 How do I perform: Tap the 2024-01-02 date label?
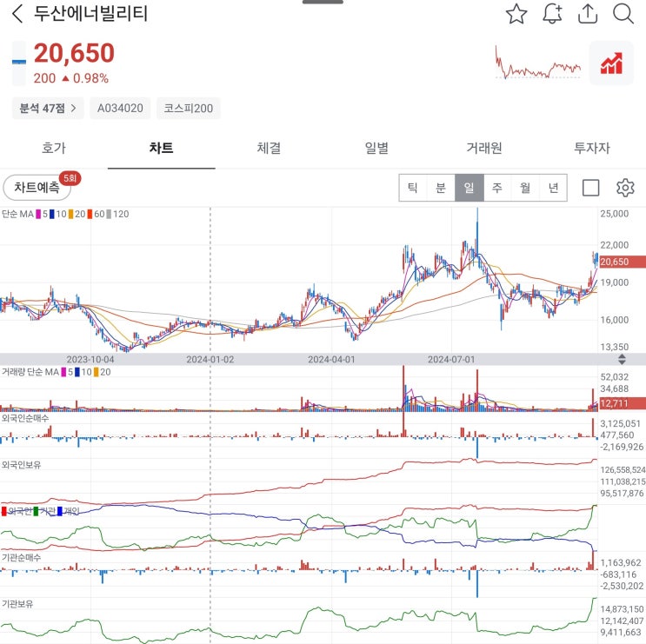click(210, 360)
